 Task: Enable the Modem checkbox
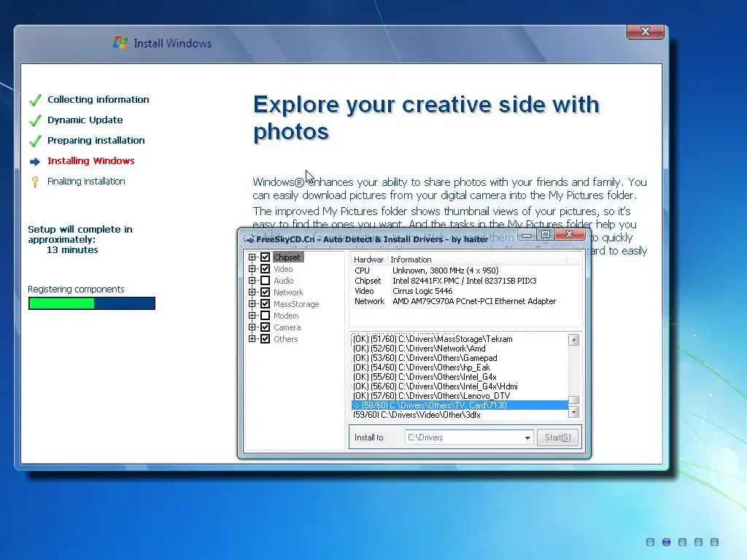coord(266,316)
